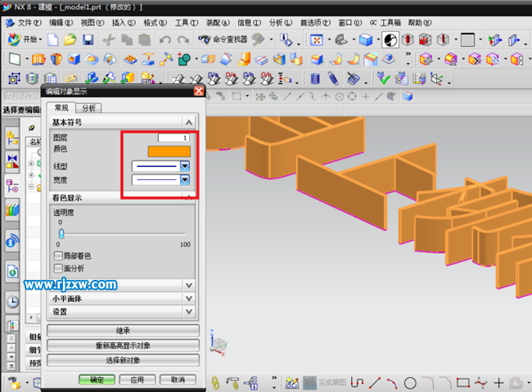Open the 插入 menu
The height and width of the screenshot is (392, 532).
tap(124, 23)
